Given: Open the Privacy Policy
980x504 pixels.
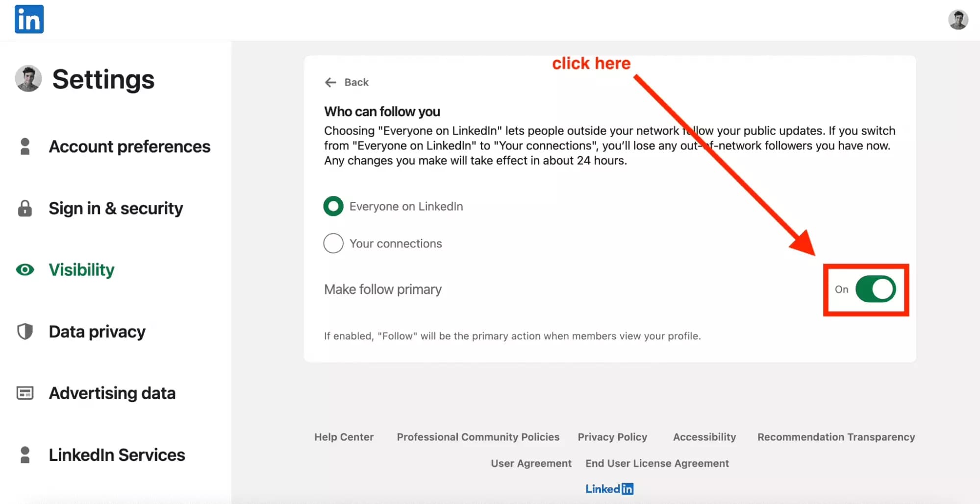Looking at the screenshot, I should pos(612,437).
